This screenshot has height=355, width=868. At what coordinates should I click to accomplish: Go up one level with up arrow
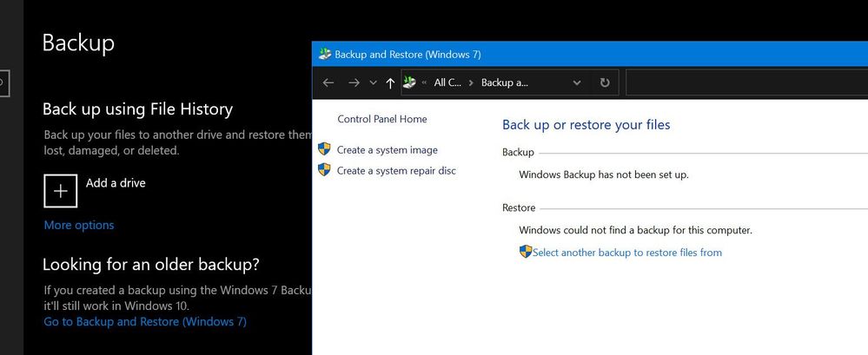tap(390, 83)
